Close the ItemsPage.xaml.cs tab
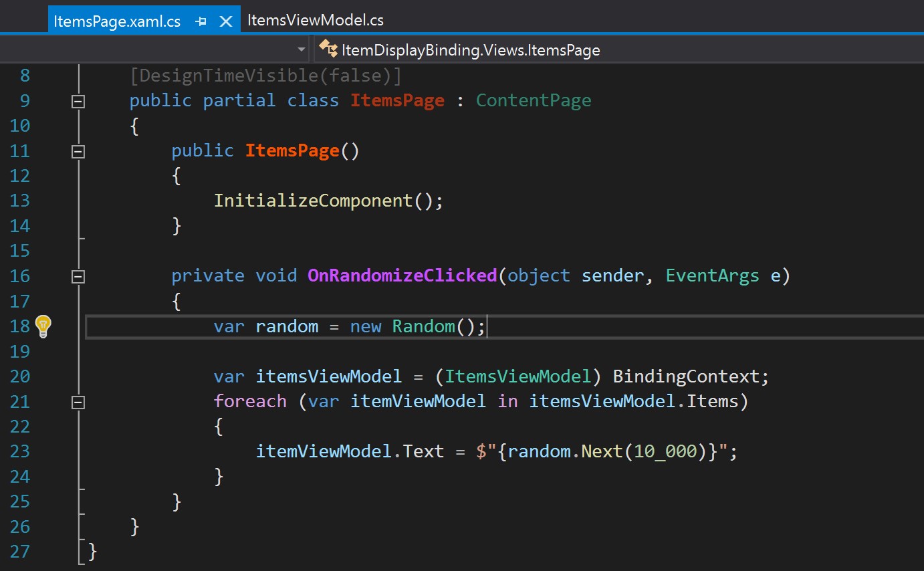The height and width of the screenshot is (571, 924). [226, 19]
